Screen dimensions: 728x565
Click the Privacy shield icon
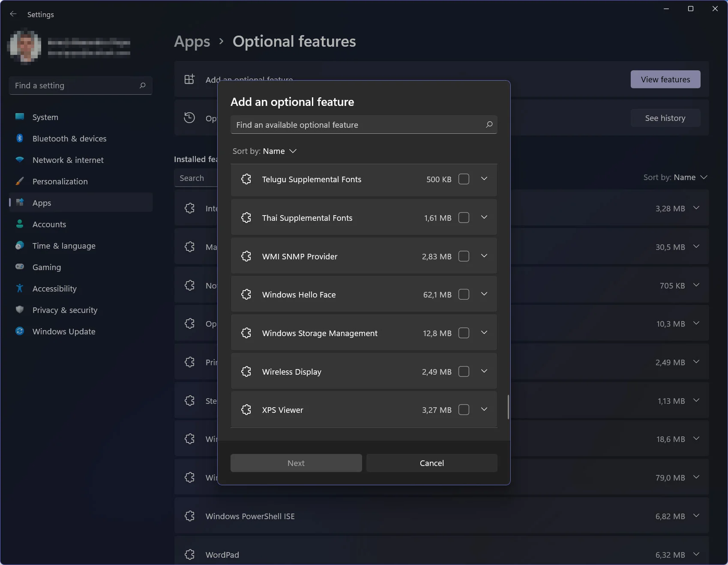[x=20, y=310]
